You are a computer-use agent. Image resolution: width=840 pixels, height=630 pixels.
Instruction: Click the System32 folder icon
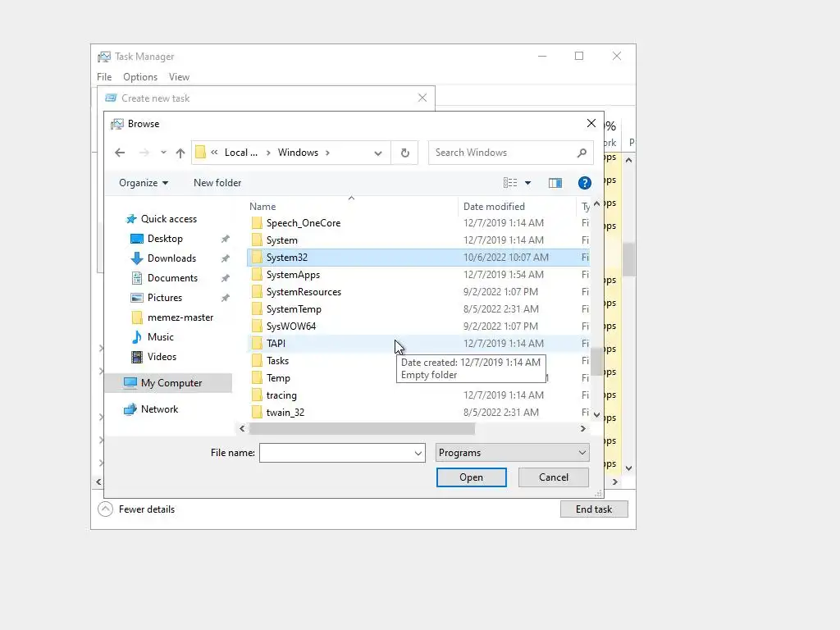[x=257, y=258]
